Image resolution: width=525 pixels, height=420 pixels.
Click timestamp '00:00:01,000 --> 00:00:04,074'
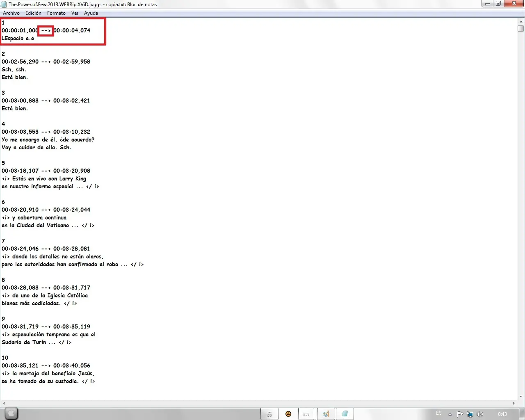point(46,31)
